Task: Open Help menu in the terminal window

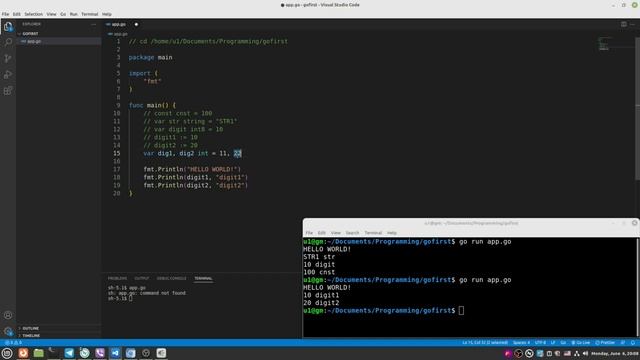Action: pos(392,233)
